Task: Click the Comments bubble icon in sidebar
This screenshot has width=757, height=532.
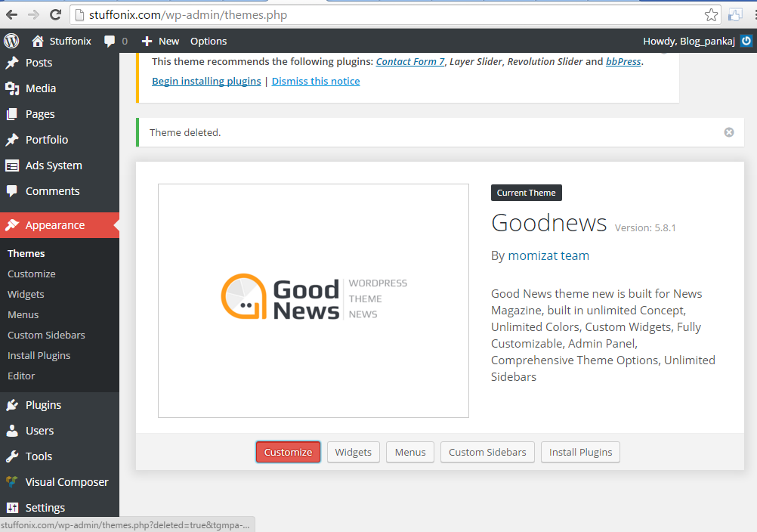Action: (x=12, y=191)
